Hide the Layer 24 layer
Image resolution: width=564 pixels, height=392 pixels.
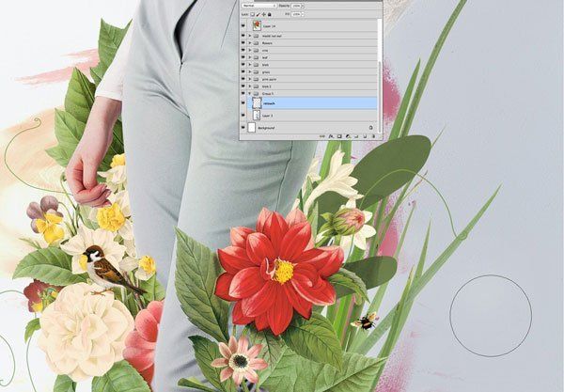pos(243,26)
